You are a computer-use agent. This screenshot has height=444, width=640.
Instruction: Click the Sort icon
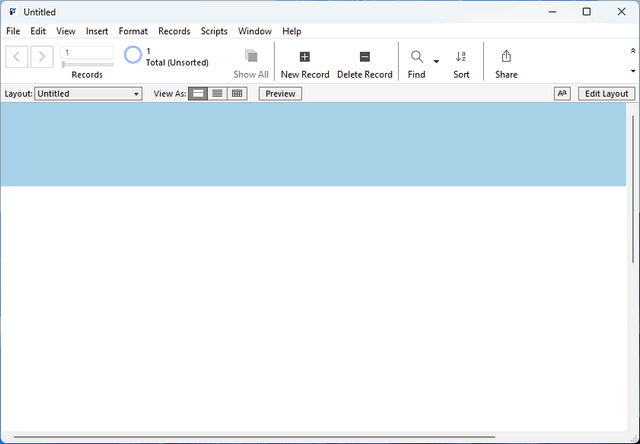click(x=461, y=58)
